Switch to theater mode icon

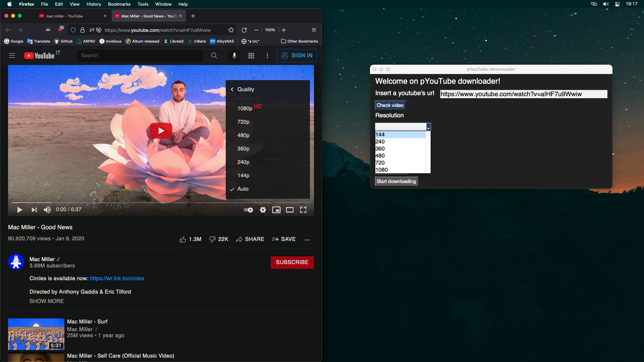pos(290,210)
